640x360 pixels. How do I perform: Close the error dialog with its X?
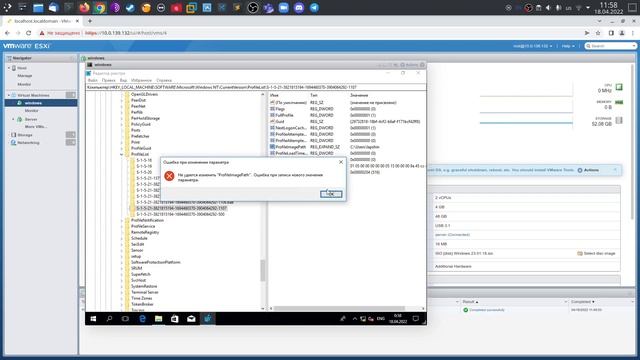[x=341, y=162]
